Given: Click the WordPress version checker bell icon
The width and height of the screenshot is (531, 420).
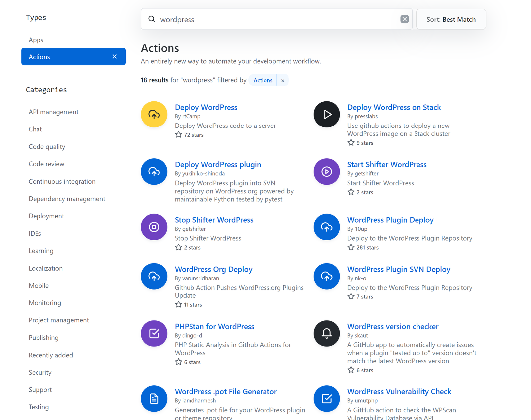Looking at the screenshot, I should [326, 333].
